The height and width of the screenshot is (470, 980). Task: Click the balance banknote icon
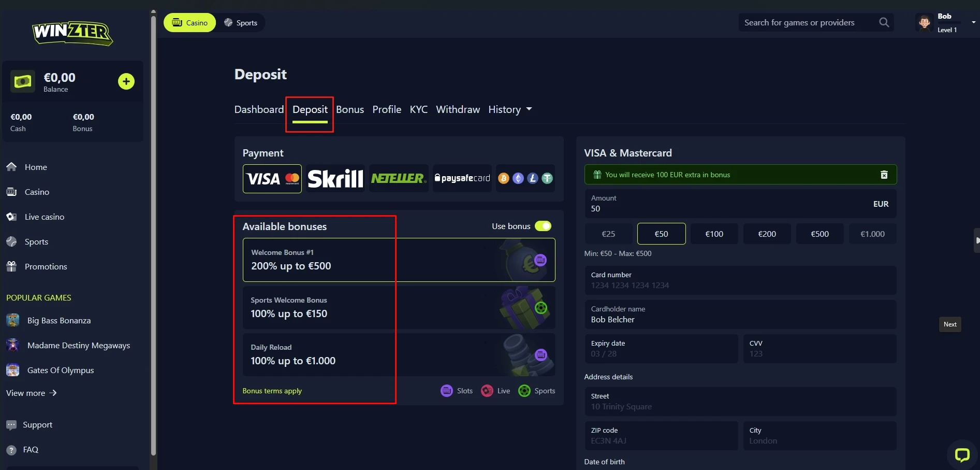tap(23, 81)
